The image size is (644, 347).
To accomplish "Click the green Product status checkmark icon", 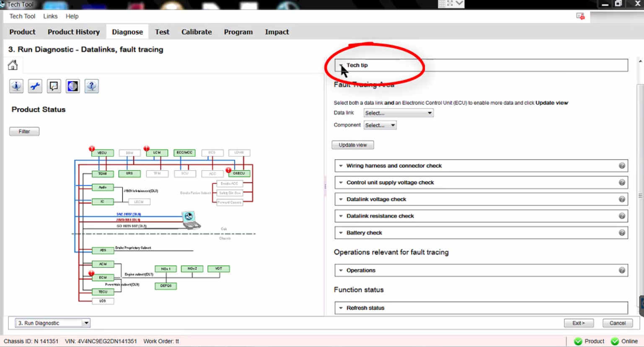I will pyautogui.click(x=578, y=341).
